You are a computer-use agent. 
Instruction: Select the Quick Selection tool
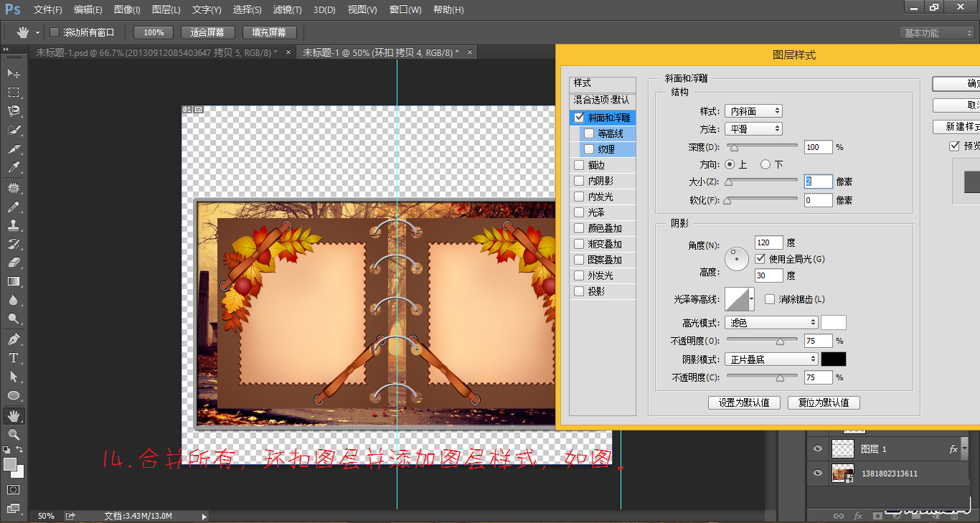[x=14, y=131]
